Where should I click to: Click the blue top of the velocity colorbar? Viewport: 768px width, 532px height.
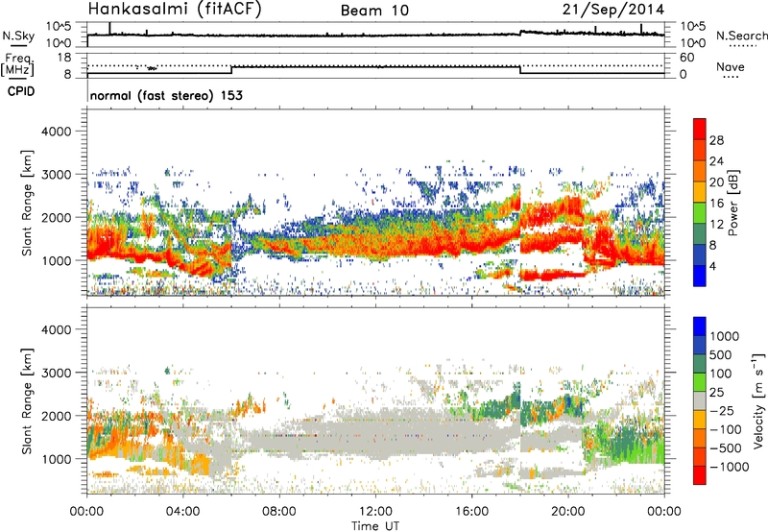click(700, 326)
